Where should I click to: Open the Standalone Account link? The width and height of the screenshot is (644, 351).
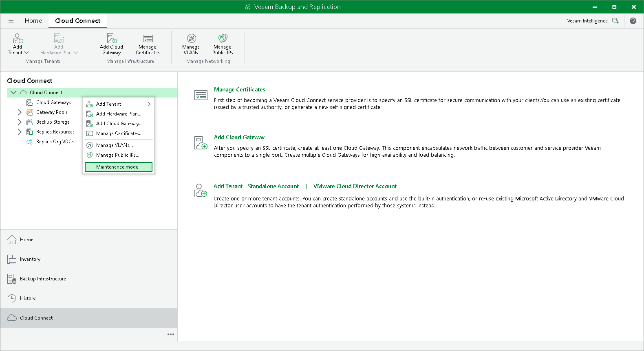273,187
